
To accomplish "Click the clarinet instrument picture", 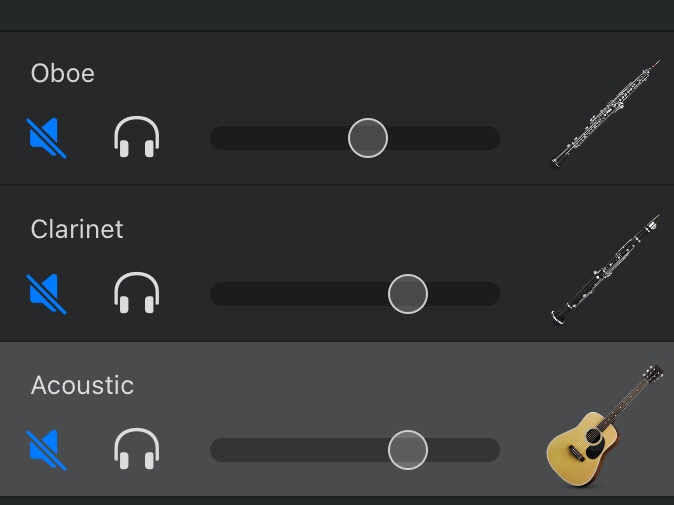I will [x=606, y=269].
